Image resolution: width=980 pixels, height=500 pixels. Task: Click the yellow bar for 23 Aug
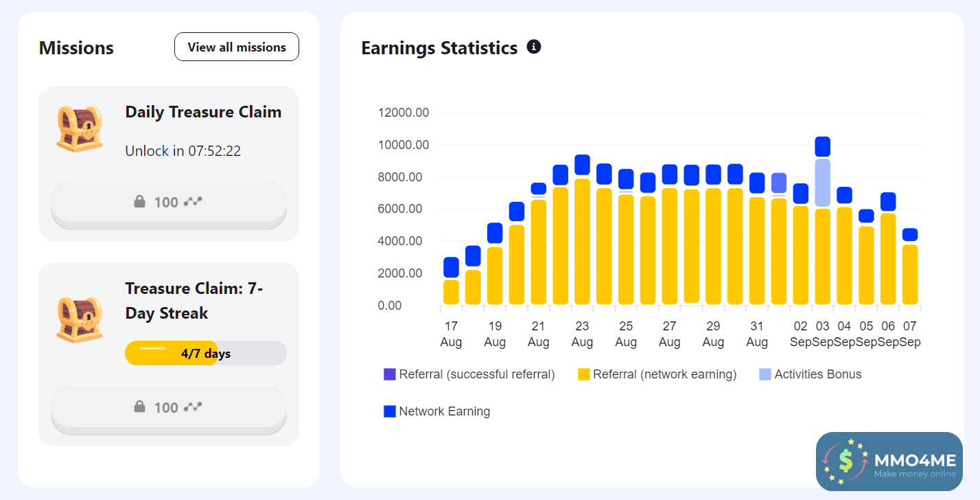(x=582, y=242)
